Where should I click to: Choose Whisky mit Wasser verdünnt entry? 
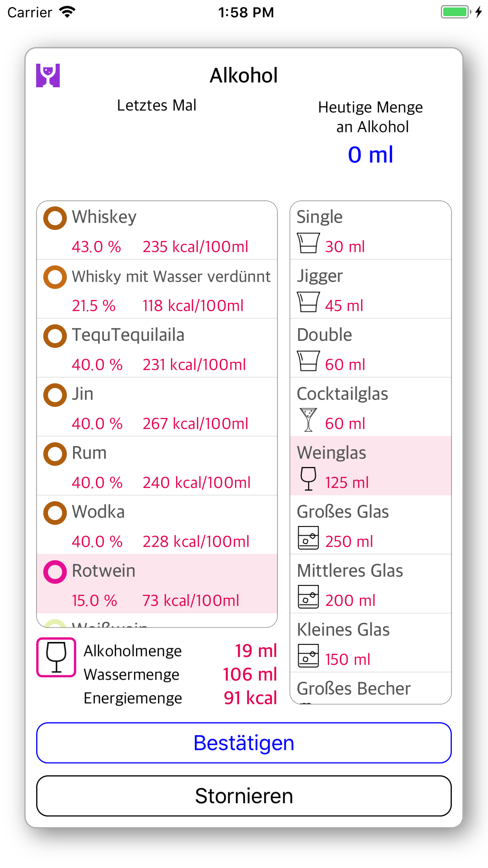157,289
